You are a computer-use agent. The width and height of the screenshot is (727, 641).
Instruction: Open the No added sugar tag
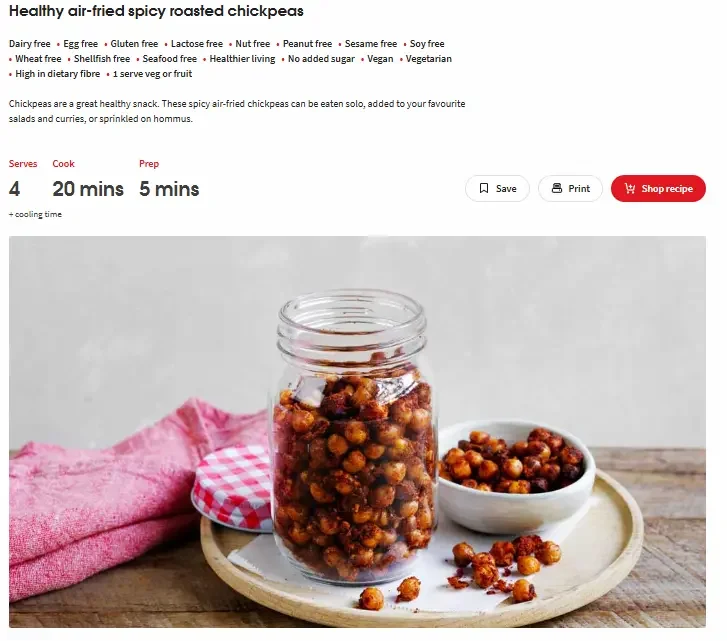point(321,59)
